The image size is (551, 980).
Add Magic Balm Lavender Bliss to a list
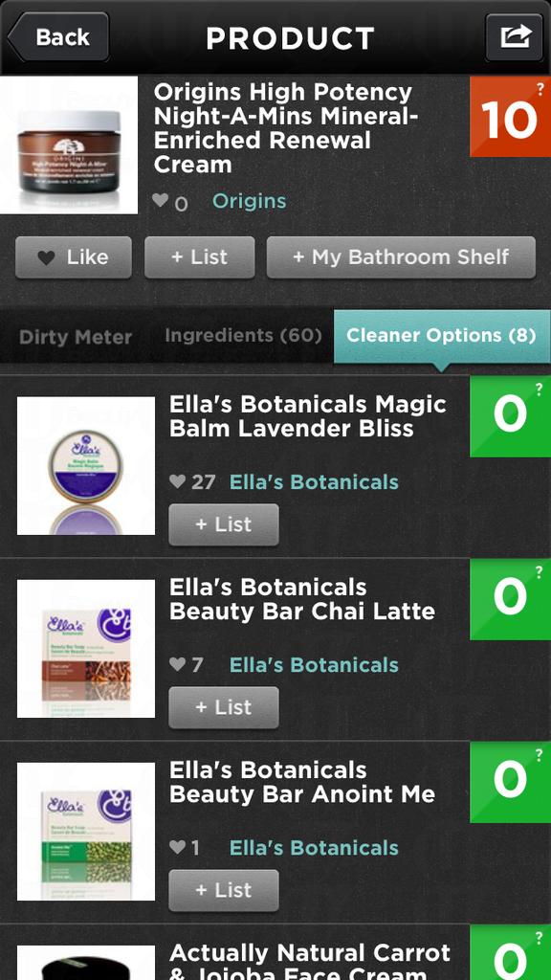click(x=223, y=524)
